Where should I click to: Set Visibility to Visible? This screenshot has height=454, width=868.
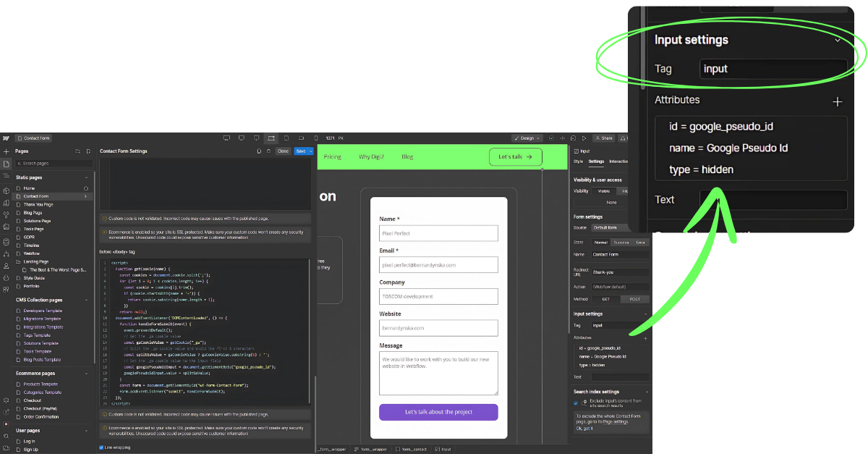click(x=604, y=191)
